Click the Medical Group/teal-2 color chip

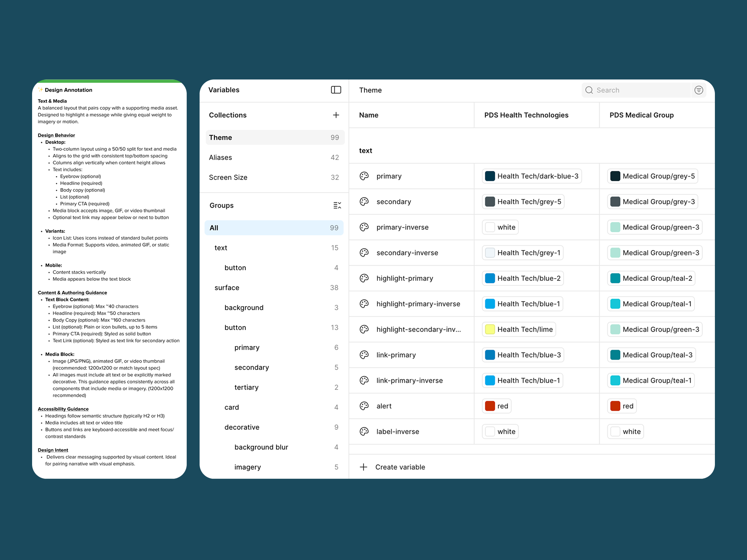coord(651,278)
